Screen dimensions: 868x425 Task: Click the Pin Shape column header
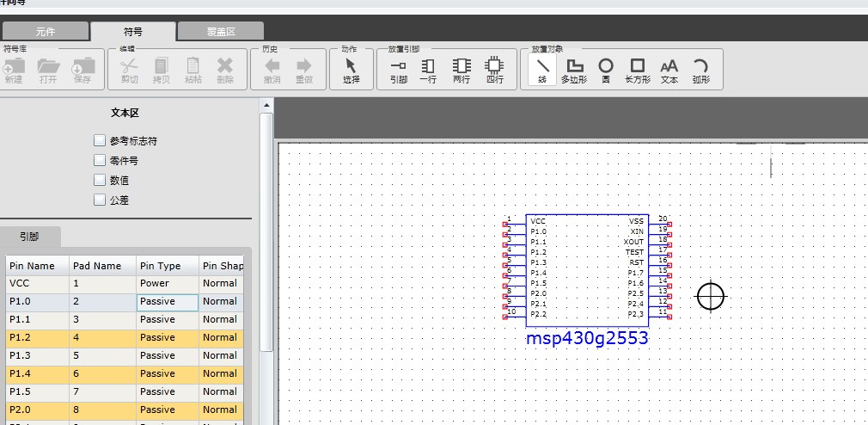222,266
